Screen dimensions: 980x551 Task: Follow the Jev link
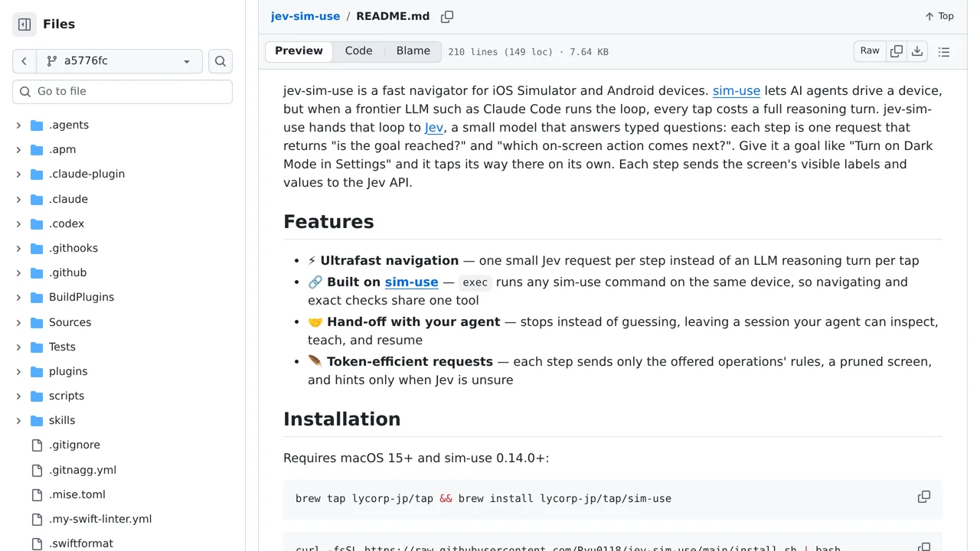point(434,127)
